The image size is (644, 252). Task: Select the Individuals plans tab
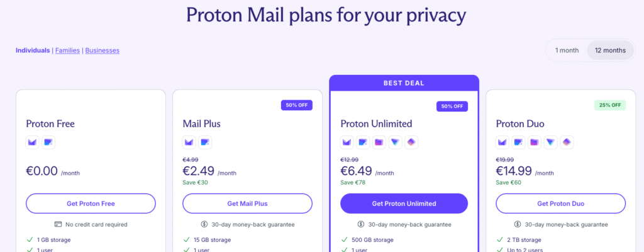point(33,50)
